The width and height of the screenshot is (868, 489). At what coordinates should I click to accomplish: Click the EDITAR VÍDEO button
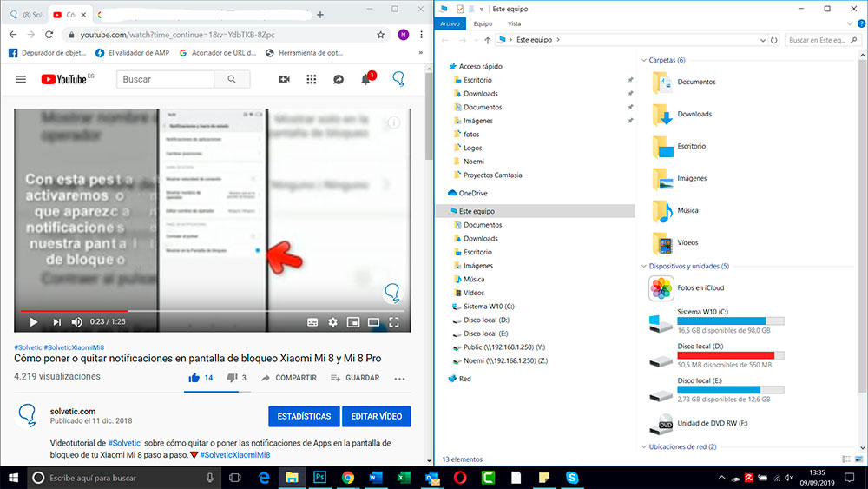coord(377,416)
